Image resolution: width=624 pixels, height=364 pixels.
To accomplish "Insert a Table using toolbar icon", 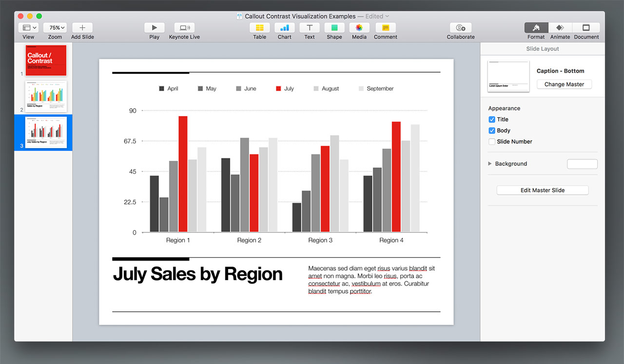I will click(259, 28).
